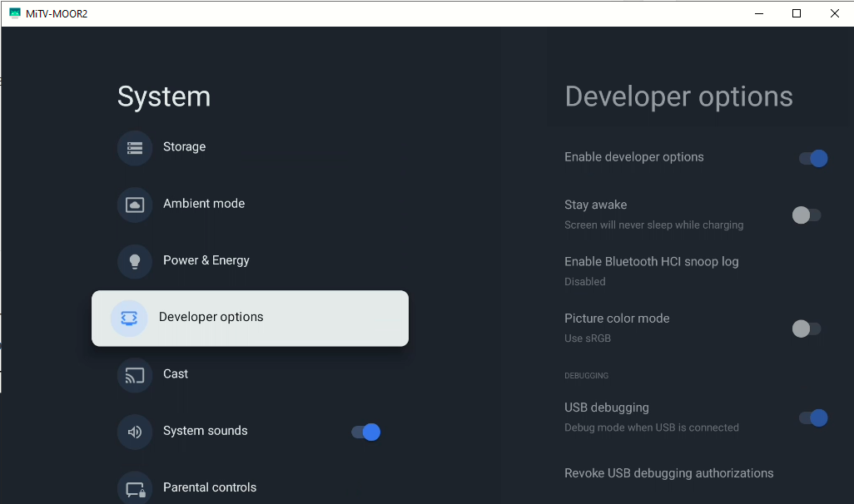The height and width of the screenshot is (504, 854).
Task: Click the MiTV-MOOR2 window title text
Action: pyautogui.click(x=57, y=13)
